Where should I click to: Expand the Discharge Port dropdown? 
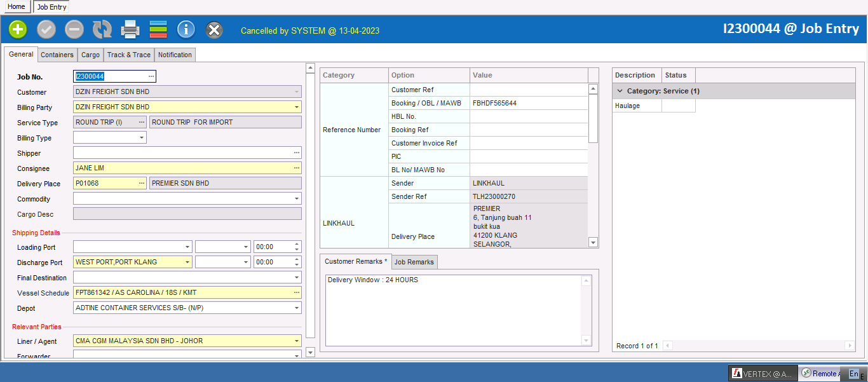tap(187, 262)
